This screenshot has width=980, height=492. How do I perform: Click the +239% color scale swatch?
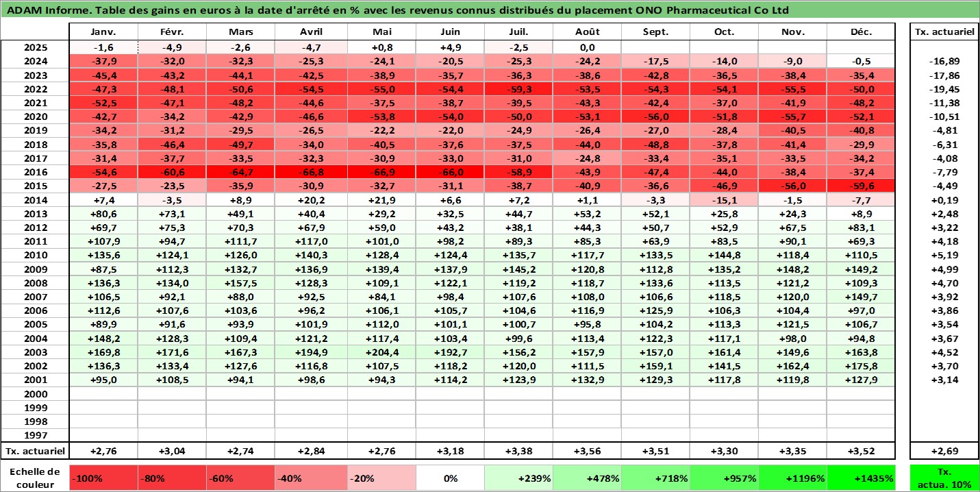point(518,478)
